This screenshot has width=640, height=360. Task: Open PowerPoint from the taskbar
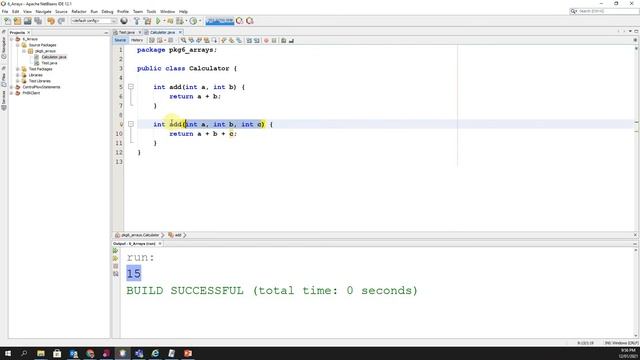point(188,353)
